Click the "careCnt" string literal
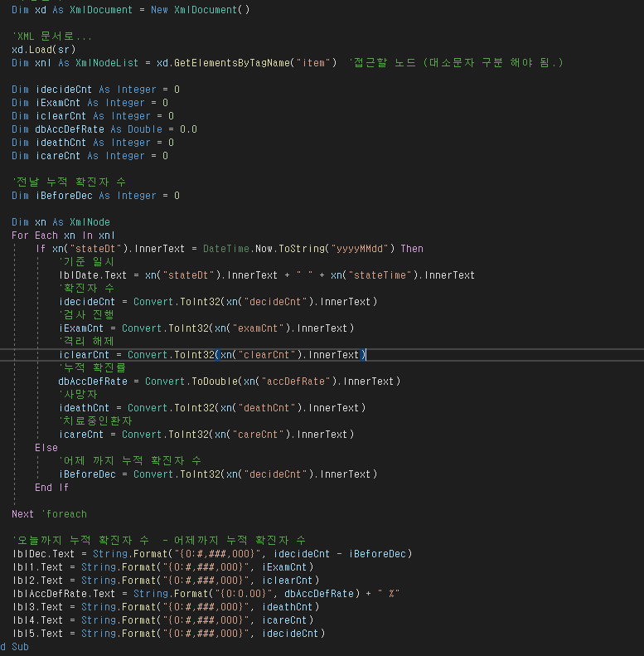 [x=261, y=435]
